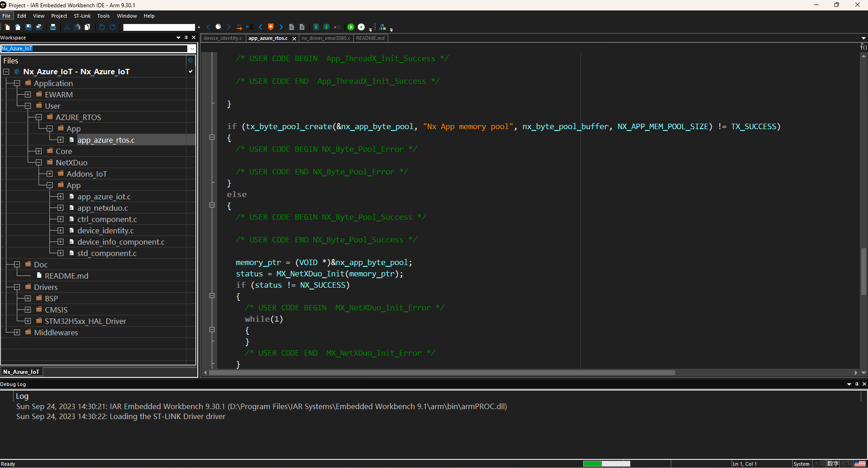Click the magnifier Find icon
The image size is (868, 468).
coord(218,27)
